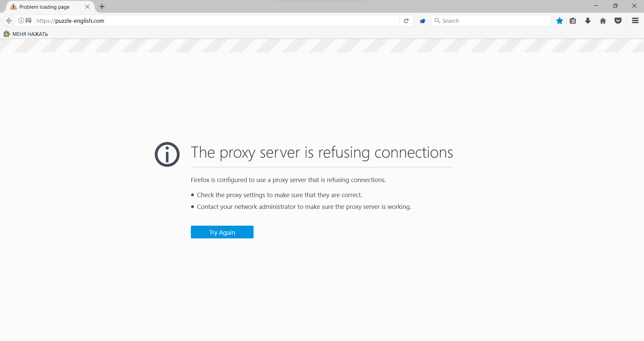
Task: Open a new tab
Action: tap(102, 7)
